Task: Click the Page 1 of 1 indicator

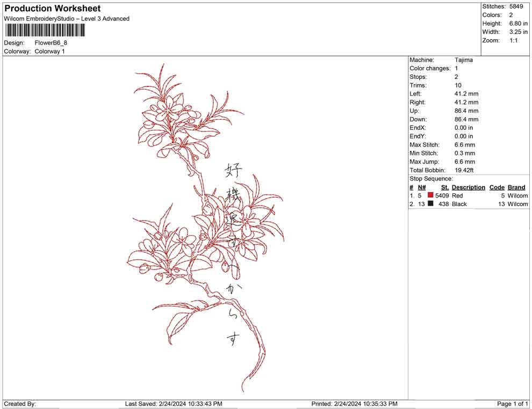Action: [512, 404]
